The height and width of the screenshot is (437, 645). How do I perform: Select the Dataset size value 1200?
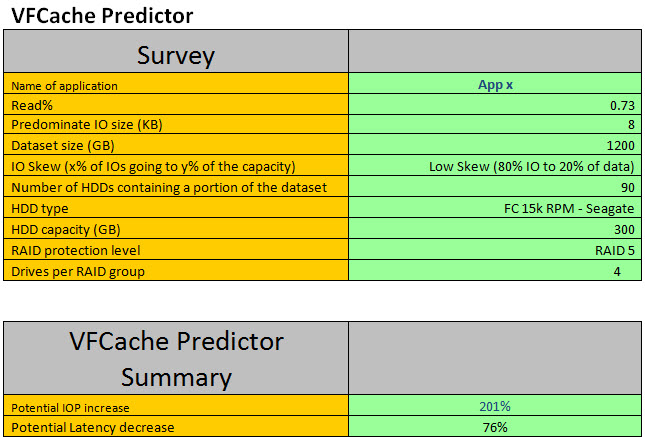coord(494,143)
